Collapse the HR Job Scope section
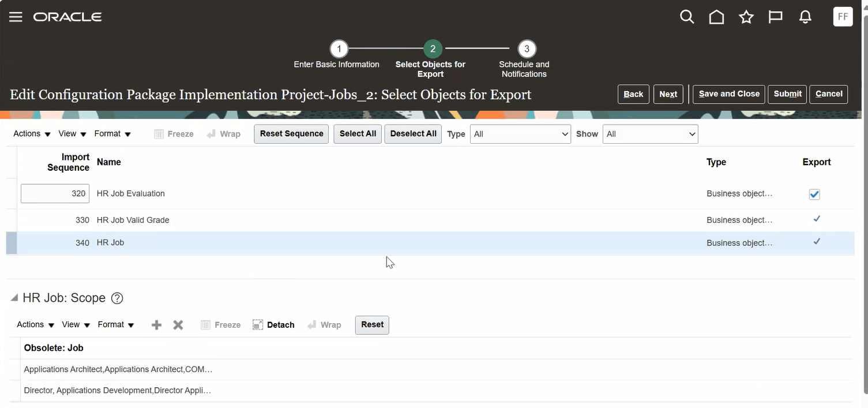The width and height of the screenshot is (868, 408). point(13,297)
